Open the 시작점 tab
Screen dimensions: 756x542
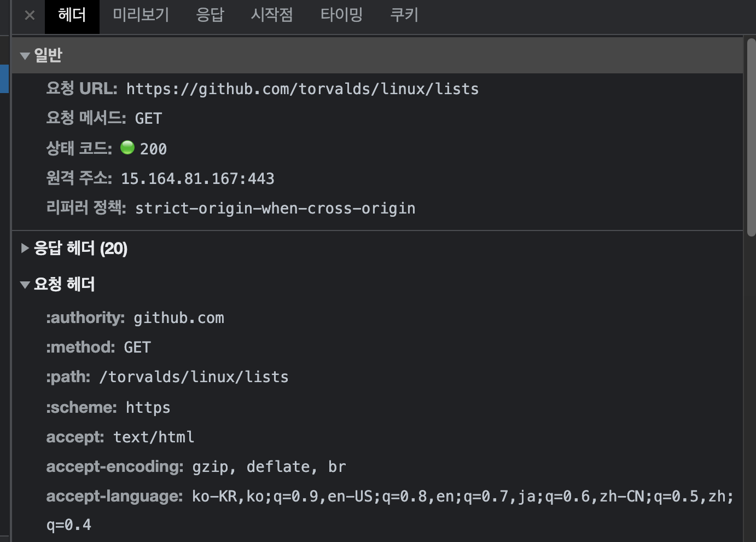click(x=272, y=15)
